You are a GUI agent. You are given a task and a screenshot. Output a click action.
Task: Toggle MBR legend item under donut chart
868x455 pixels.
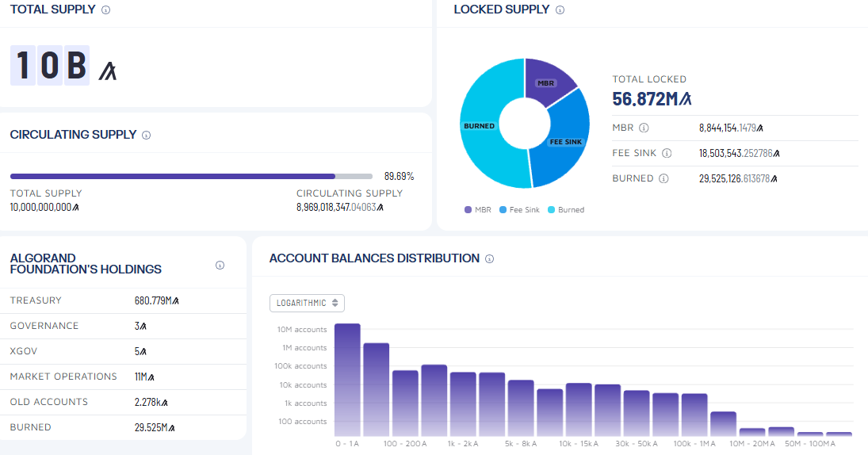point(478,210)
